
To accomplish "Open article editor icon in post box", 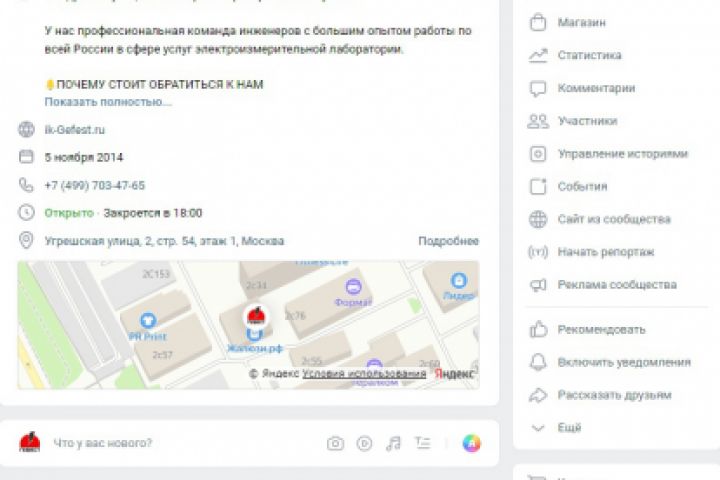I will [x=422, y=443].
